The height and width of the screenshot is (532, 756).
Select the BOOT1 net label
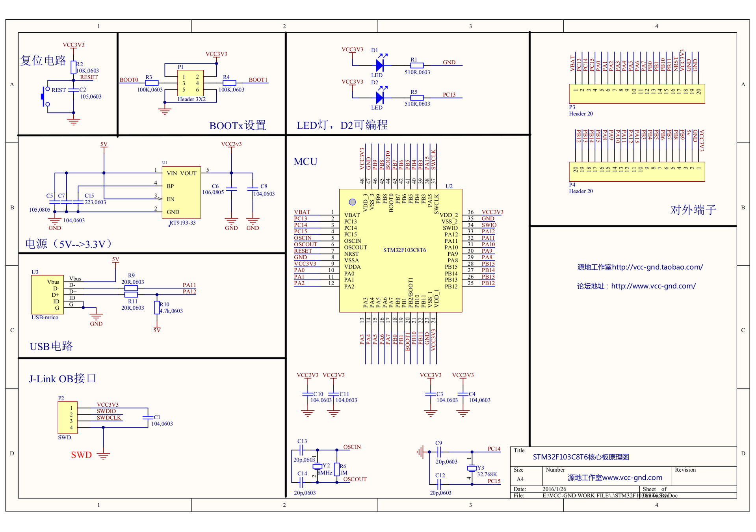[258, 80]
